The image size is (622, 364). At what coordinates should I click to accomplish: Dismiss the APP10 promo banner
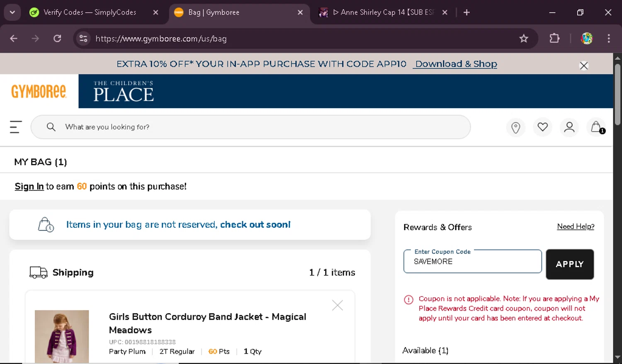(x=584, y=65)
